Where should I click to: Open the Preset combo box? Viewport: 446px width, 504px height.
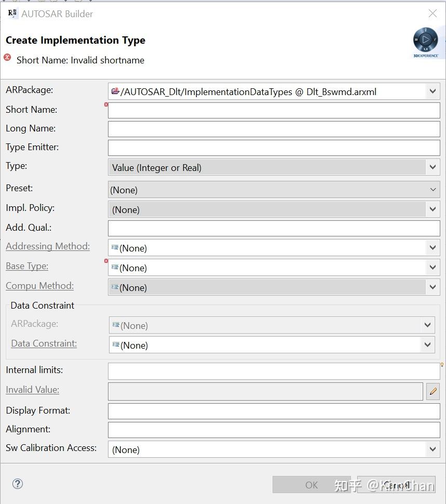(x=433, y=190)
